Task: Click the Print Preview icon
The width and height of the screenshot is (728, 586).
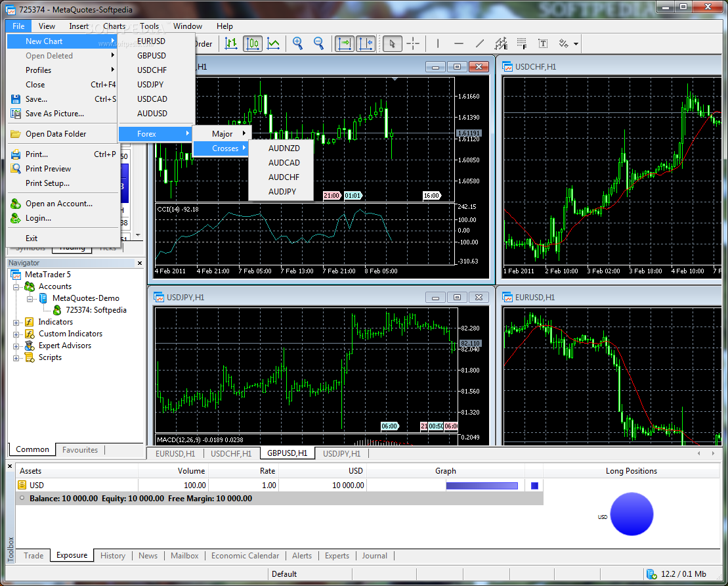Action: click(16, 169)
